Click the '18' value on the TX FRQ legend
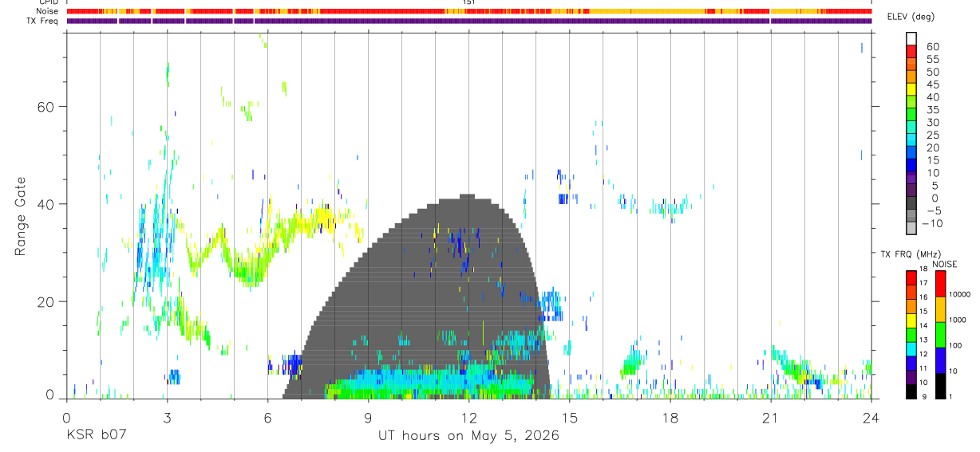 click(923, 269)
